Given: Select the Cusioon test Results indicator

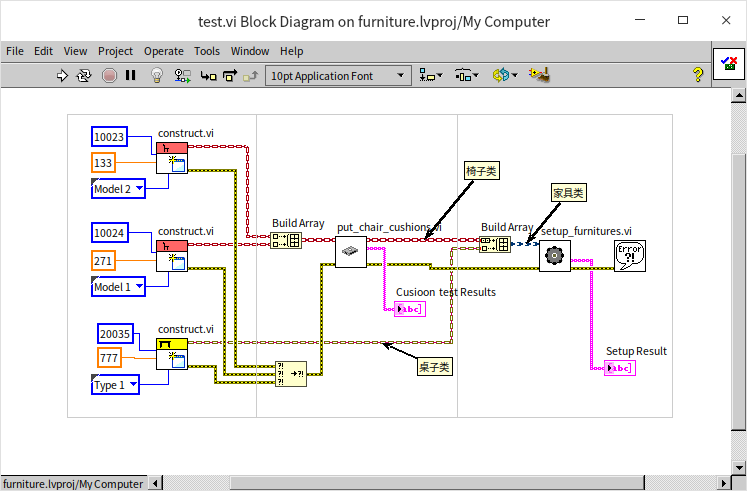Looking at the screenshot, I should pyautogui.click(x=410, y=309).
